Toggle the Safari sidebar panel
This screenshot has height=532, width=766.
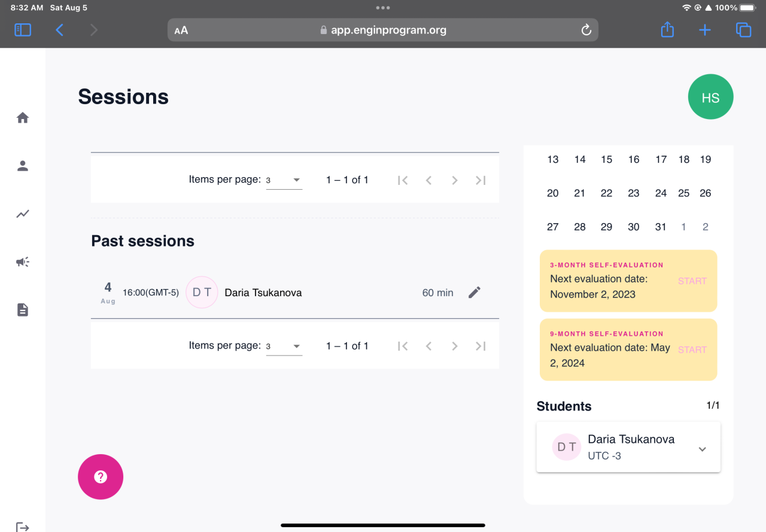click(x=23, y=30)
